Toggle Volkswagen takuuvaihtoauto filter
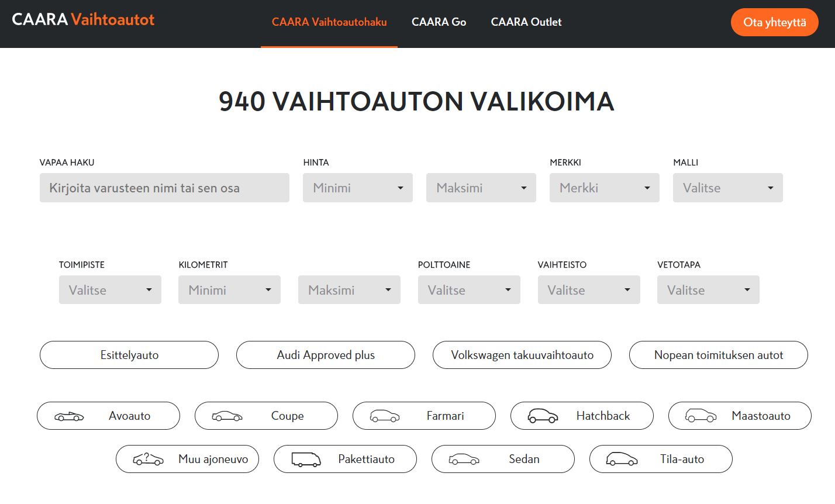The image size is (835, 504). click(522, 355)
